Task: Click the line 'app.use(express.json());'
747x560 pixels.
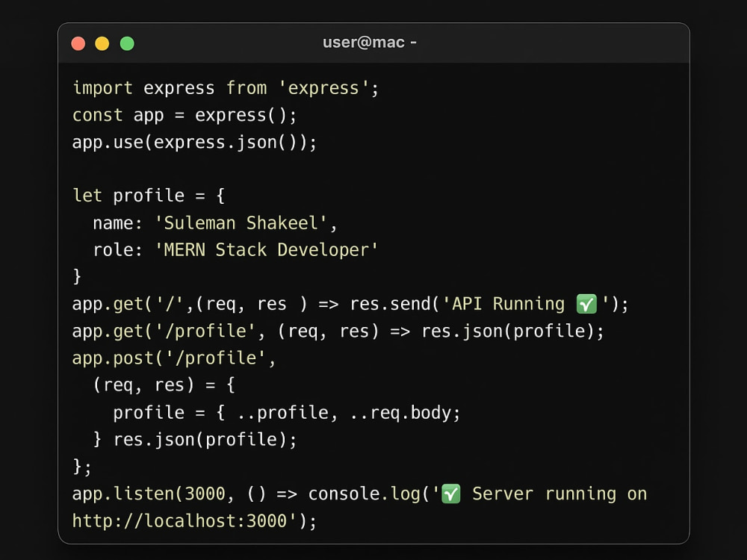Action: 194,143
